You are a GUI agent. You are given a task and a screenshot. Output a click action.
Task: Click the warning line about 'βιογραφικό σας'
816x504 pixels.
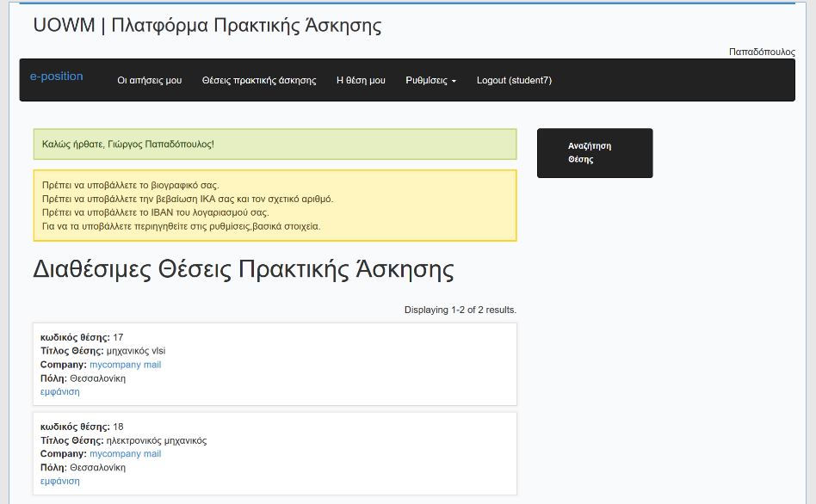[131, 185]
